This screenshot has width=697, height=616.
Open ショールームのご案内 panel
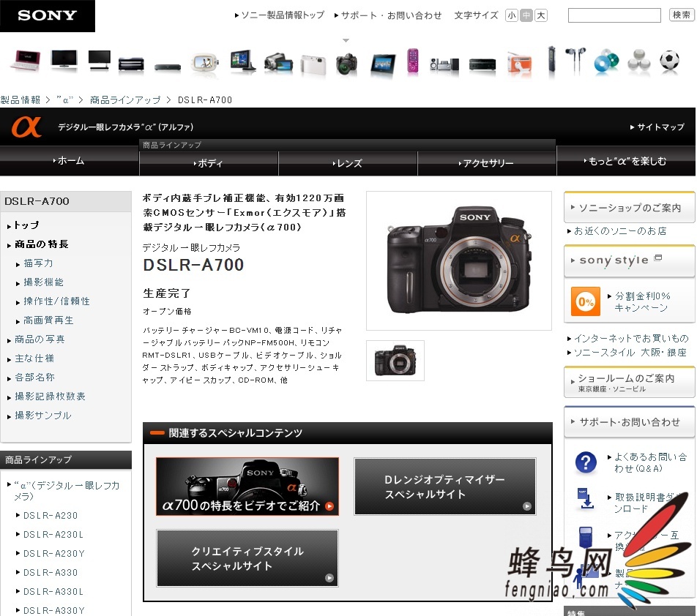coord(629,383)
